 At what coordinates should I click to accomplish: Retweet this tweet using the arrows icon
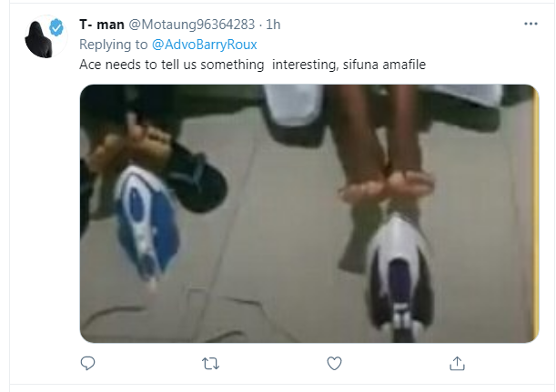click(x=210, y=364)
